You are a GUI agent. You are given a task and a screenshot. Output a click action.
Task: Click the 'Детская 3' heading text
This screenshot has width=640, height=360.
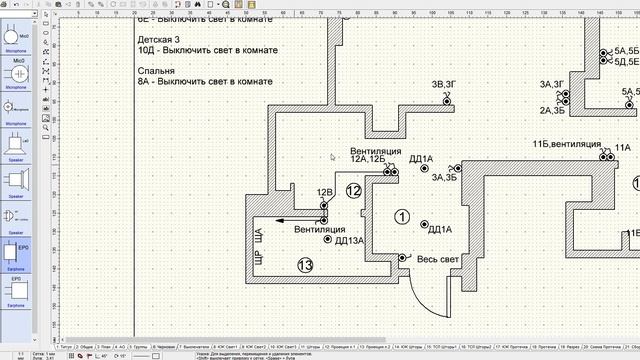[158, 40]
